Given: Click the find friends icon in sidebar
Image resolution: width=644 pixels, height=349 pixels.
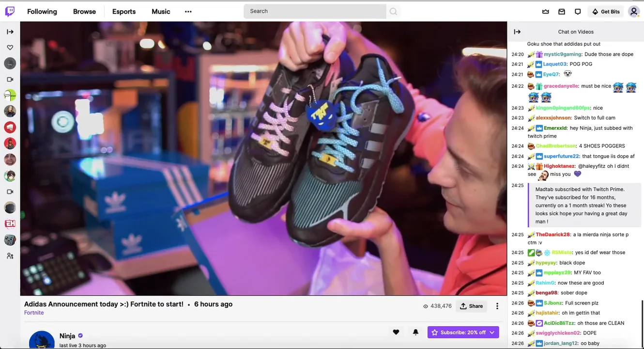Looking at the screenshot, I should [10, 256].
